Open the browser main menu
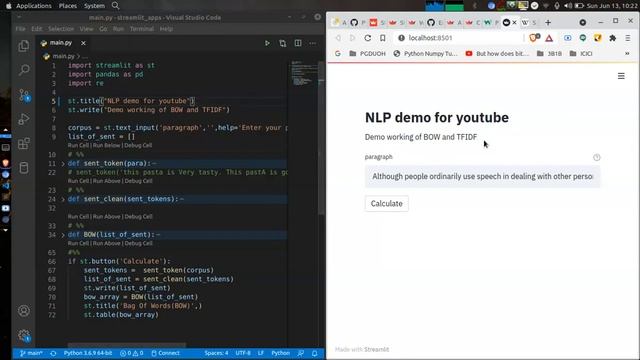Screen dimensions: 640x360 point(628,38)
